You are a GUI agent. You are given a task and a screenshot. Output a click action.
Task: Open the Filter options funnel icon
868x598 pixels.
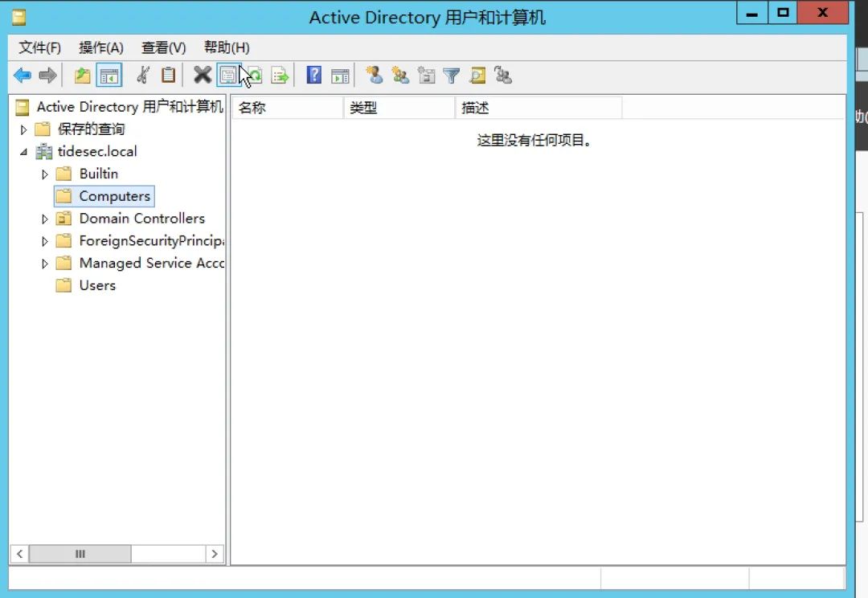pyautogui.click(x=452, y=76)
